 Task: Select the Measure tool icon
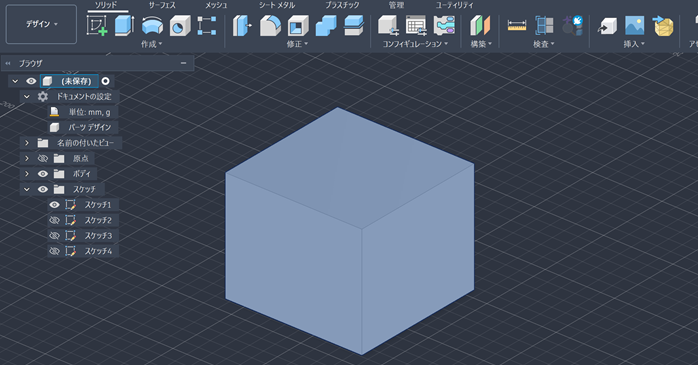(517, 25)
